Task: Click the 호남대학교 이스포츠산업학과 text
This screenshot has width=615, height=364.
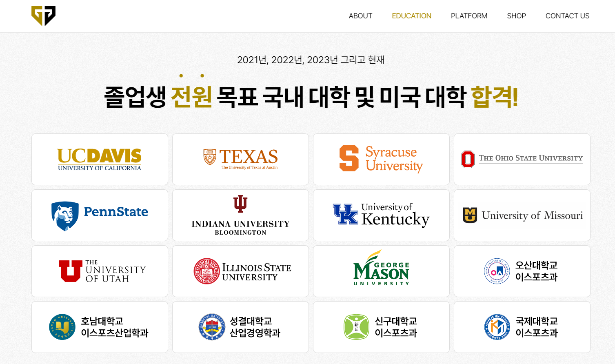Action: pos(114,327)
